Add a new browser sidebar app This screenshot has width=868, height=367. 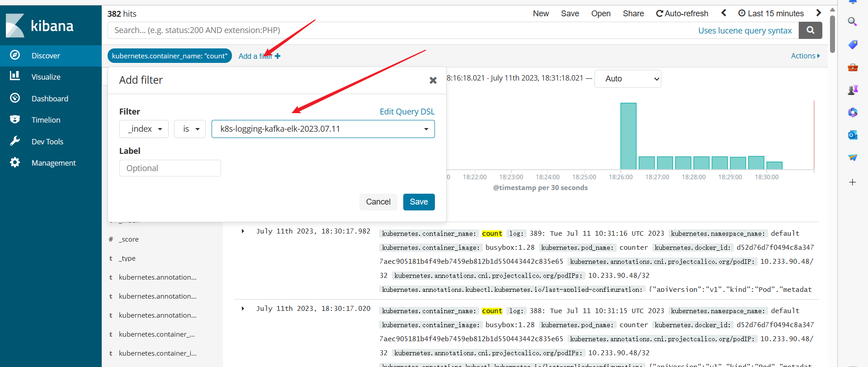(853, 182)
